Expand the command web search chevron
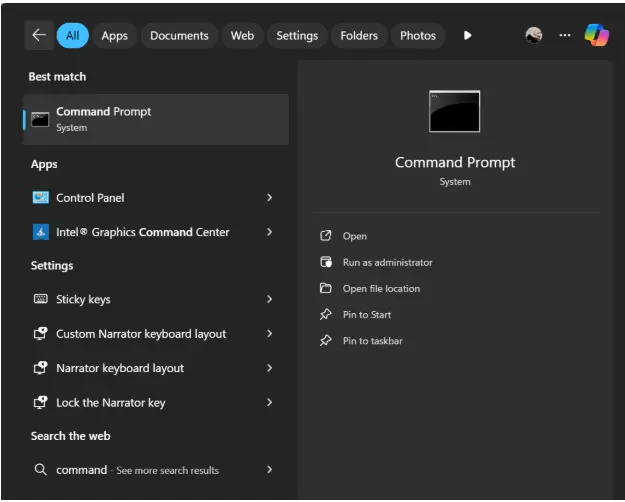 [269, 470]
